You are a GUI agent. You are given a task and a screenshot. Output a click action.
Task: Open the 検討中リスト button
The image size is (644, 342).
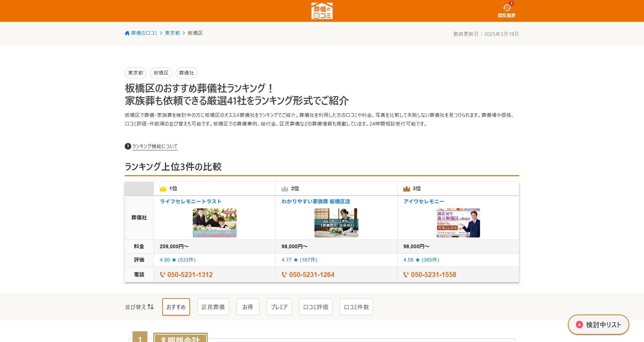pyautogui.click(x=598, y=325)
